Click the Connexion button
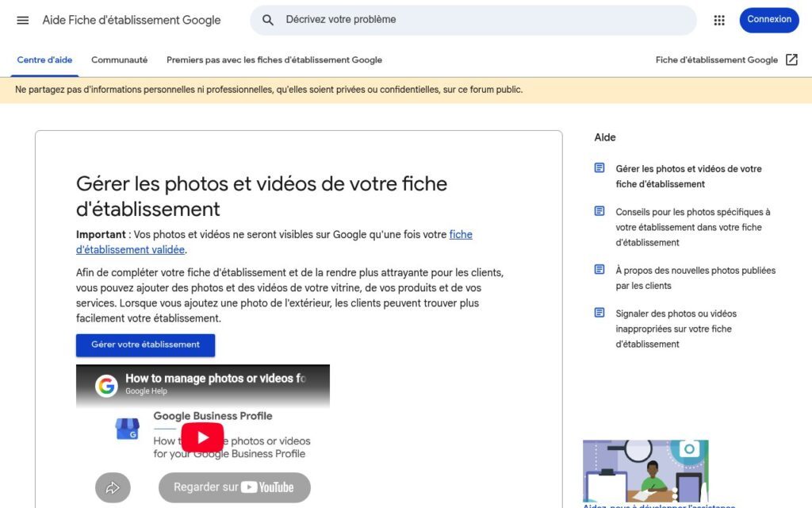Image resolution: width=812 pixels, height=508 pixels. pyautogui.click(x=769, y=20)
